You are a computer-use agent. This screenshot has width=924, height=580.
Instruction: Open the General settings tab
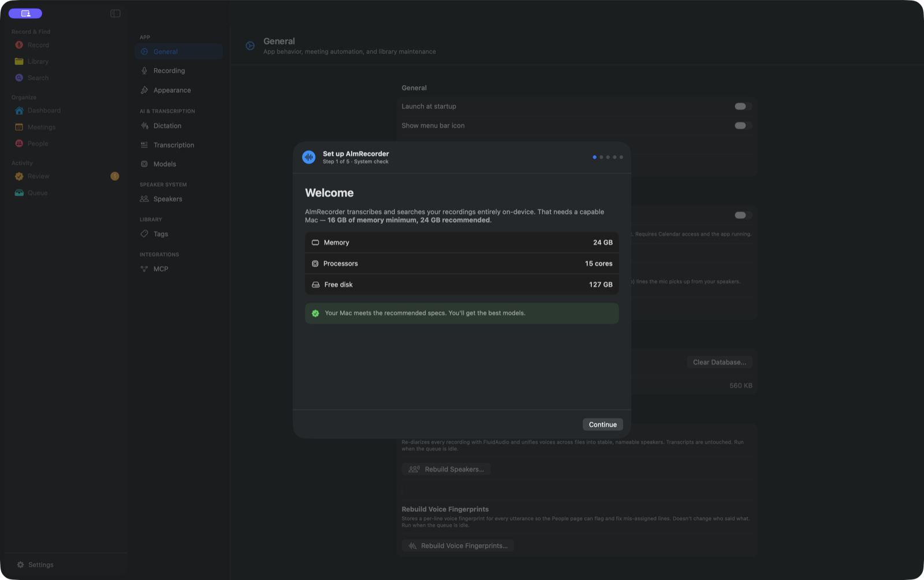[x=179, y=51]
